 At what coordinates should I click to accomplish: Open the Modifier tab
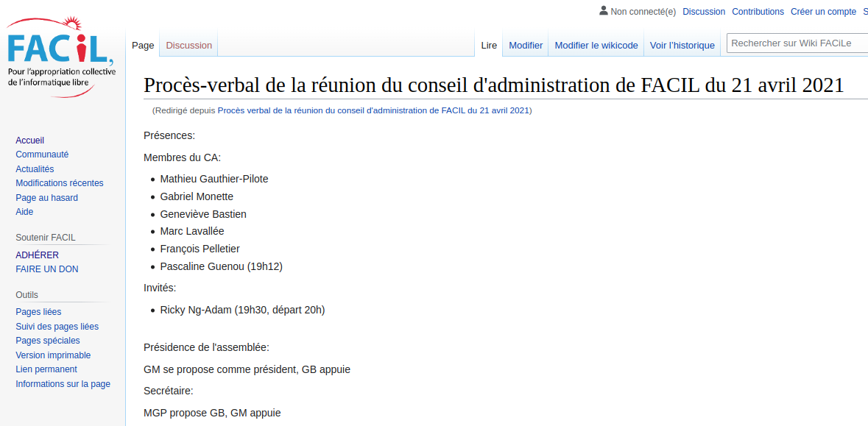[x=526, y=46]
